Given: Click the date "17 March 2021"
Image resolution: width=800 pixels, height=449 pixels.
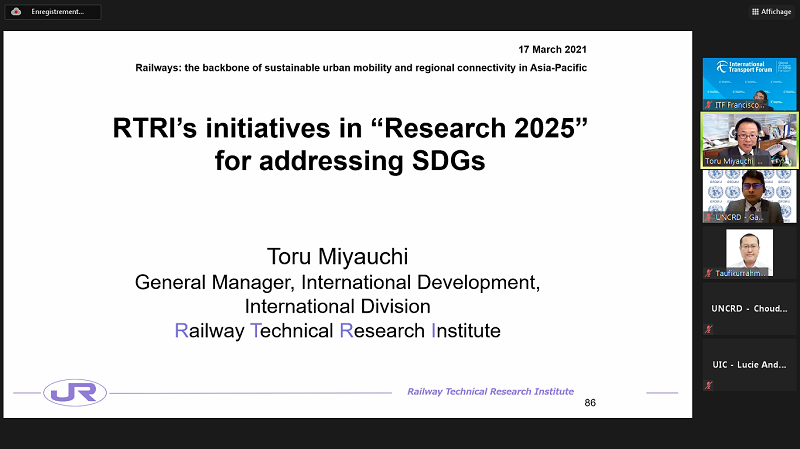Looking at the screenshot, I should click(553, 49).
